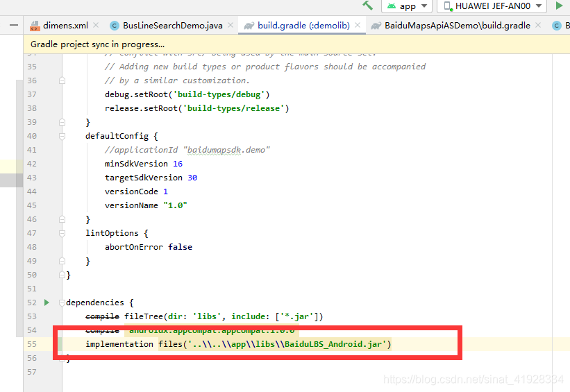Click the fold end marker on line 49
Image resolution: width=570 pixels, height=392 pixels.
coord(62,261)
